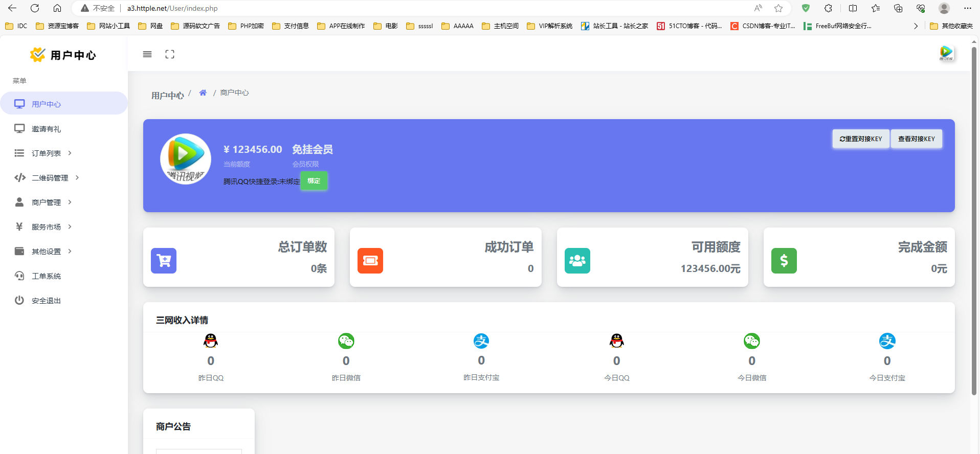Click the blue shopping cart icon
This screenshot has width=980, height=454.
click(164, 261)
